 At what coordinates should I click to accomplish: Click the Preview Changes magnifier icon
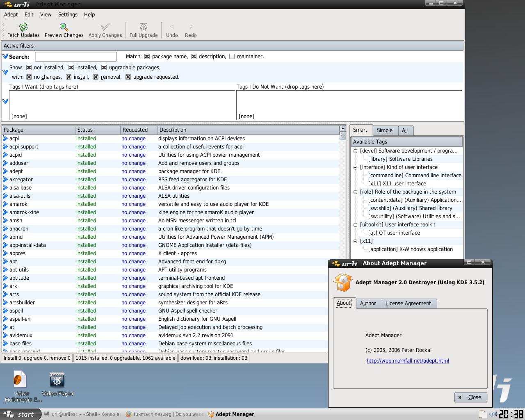64,27
